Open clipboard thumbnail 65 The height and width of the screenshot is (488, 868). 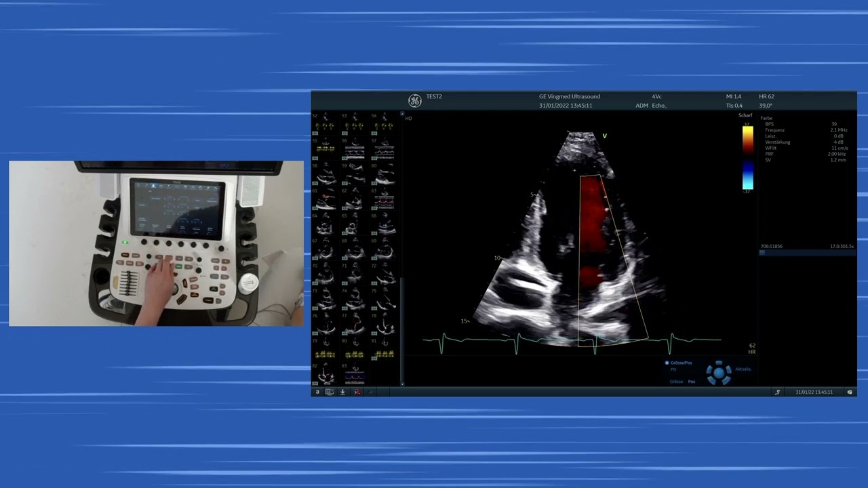coord(355,224)
